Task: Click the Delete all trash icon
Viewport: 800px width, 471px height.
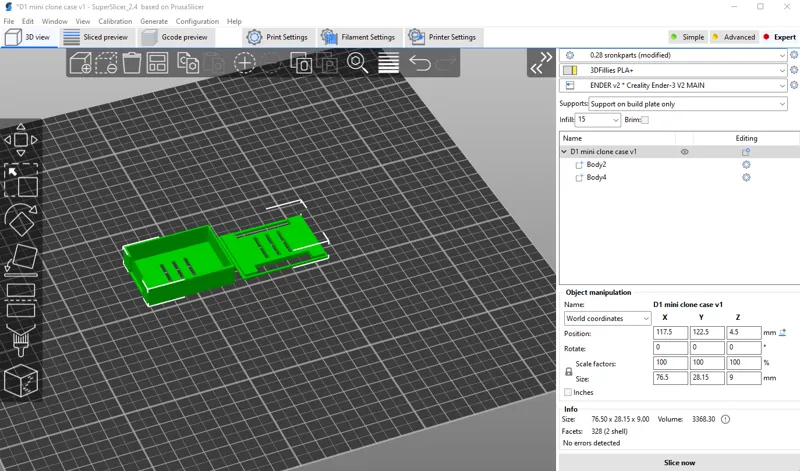Action: pos(132,63)
